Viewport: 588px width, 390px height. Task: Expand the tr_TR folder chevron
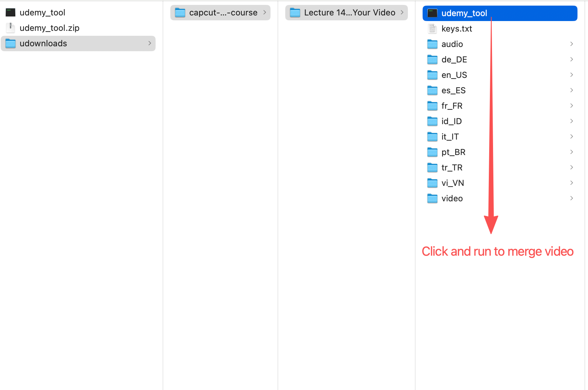(x=572, y=167)
